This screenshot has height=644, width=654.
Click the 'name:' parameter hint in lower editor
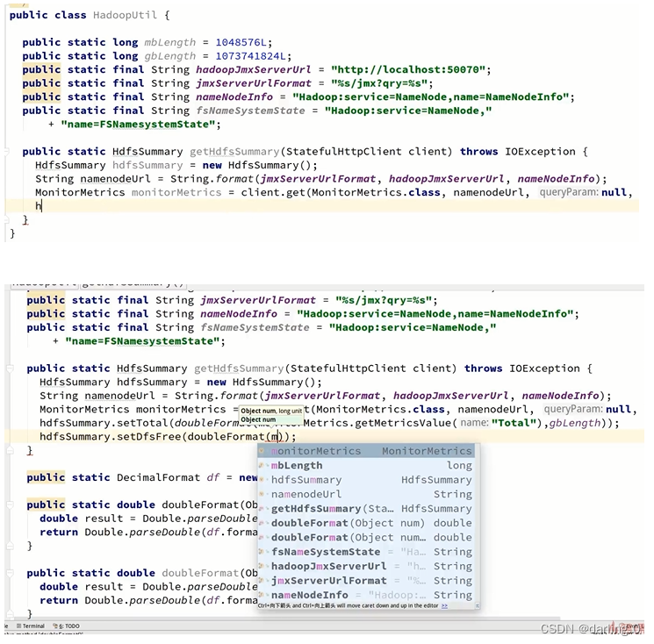(x=475, y=423)
